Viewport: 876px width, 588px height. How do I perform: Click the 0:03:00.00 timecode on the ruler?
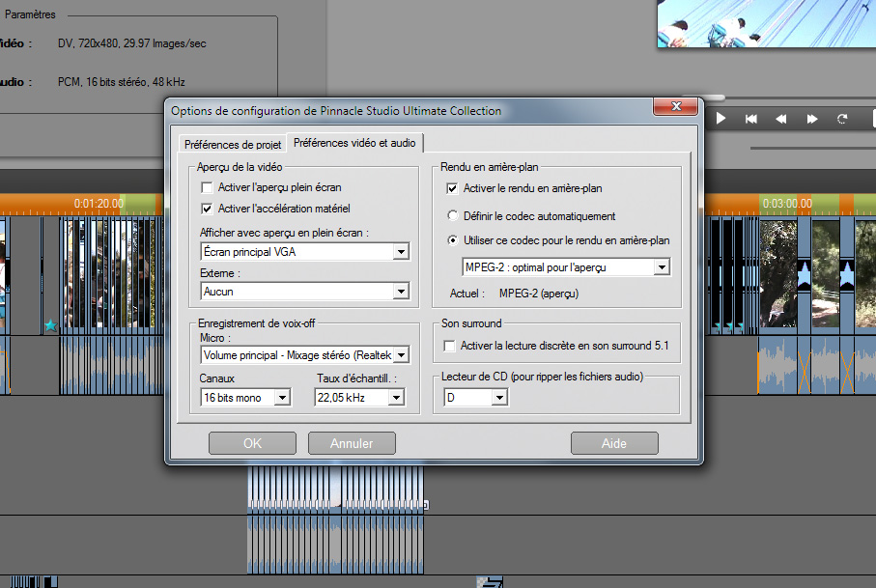(787, 204)
